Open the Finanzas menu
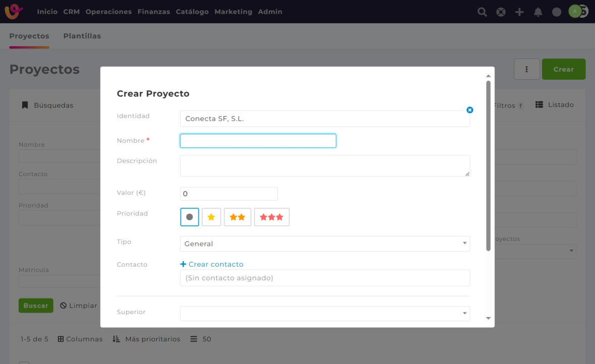 pyautogui.click(x=153, y=12)
